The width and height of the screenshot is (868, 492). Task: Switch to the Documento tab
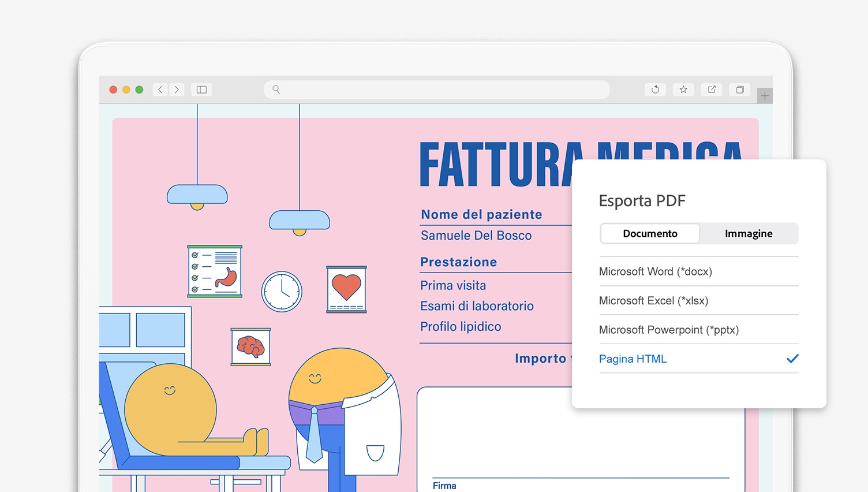coord(650,233)
